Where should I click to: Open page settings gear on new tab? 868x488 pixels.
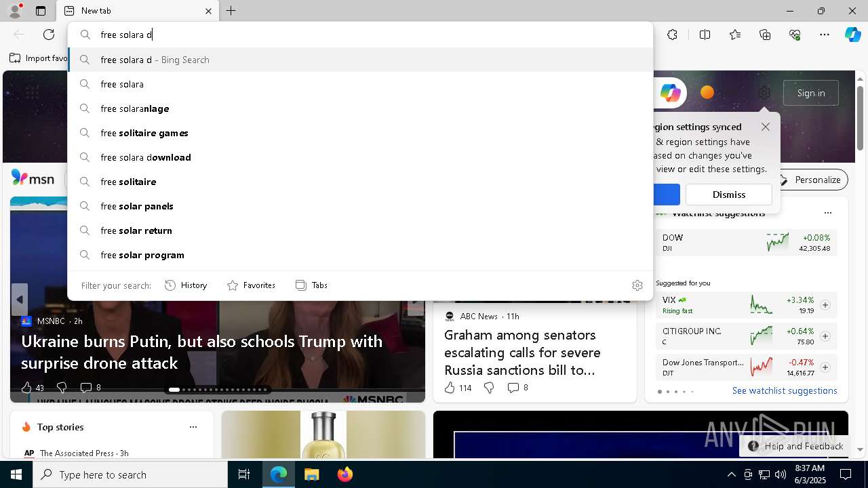point(764,93)
